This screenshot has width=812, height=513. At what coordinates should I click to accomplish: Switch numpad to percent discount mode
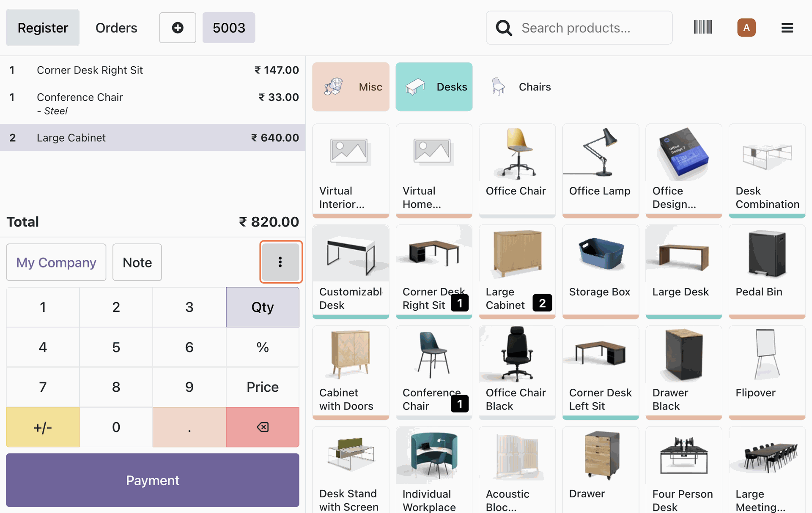pos(263,347)
